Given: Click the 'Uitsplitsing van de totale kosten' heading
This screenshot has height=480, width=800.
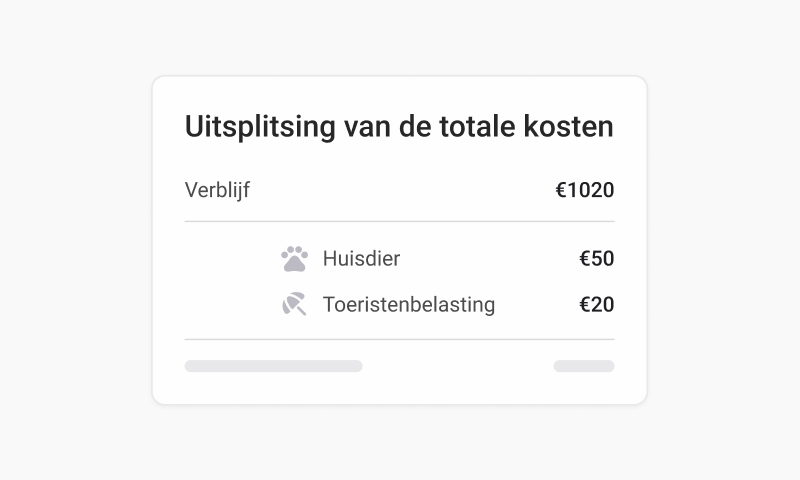Looking at the screenshot, I should 399,128.
